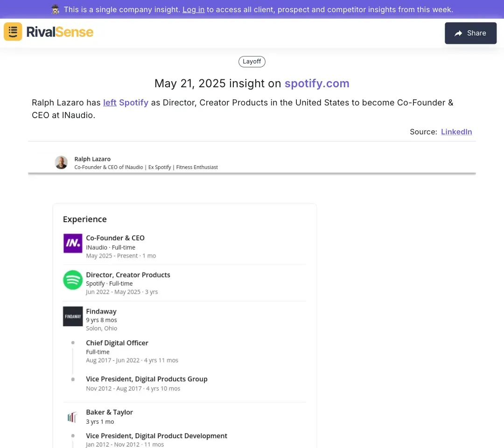The width and height of the screenshot is (504, 448).
Task: Select the Layoff tag
Action: click(252, 62)
